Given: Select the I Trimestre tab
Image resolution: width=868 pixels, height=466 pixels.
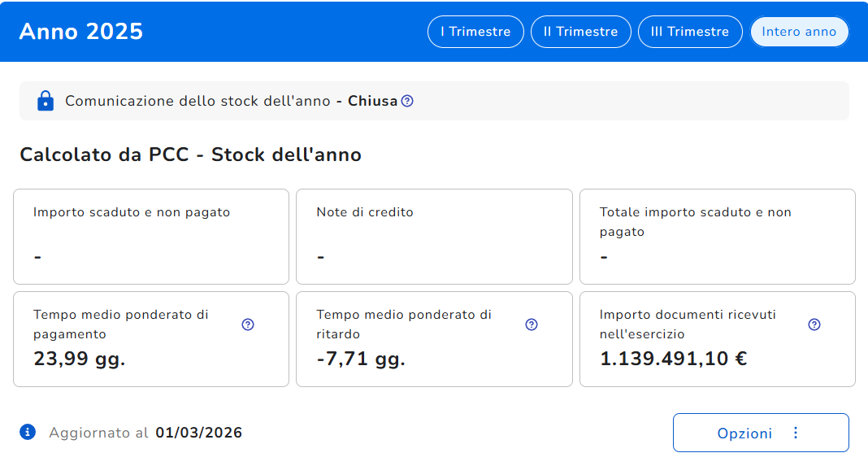Looking at the screenshot, I should click(475, 32).
